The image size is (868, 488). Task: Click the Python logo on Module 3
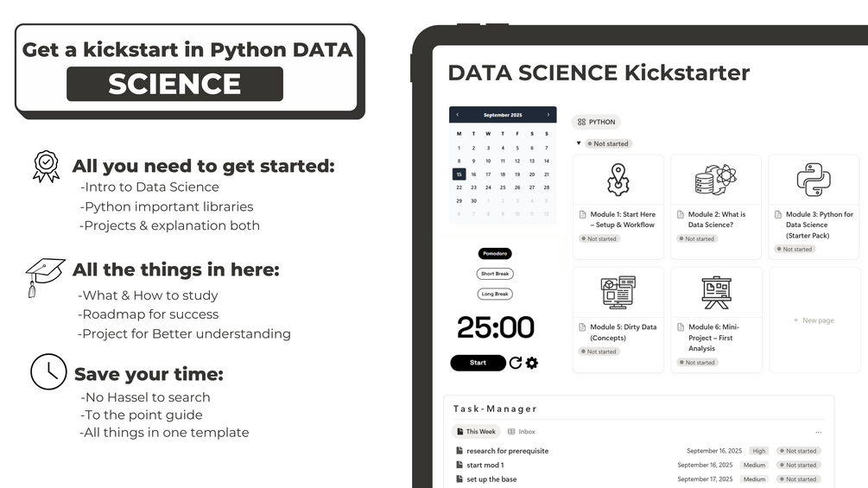[813, 180]
